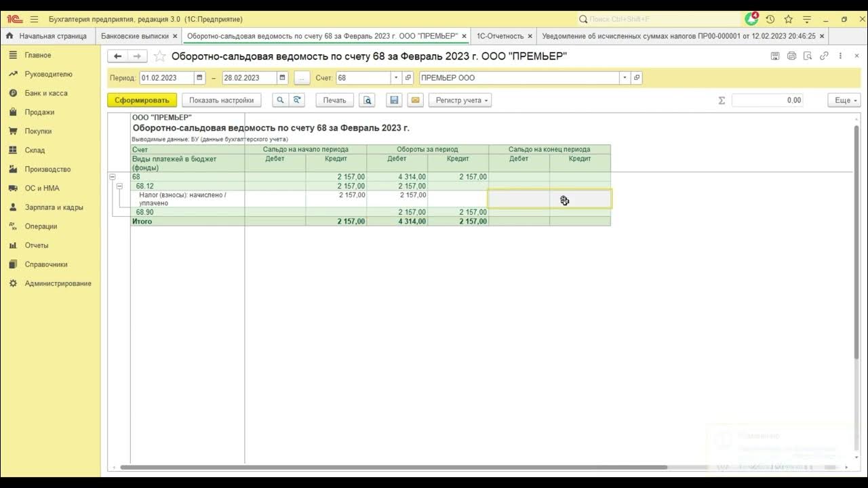This screenshot has height=488, width=868.
Task: Close the Банковские выписки tab
Action: [x=176, y=36]
